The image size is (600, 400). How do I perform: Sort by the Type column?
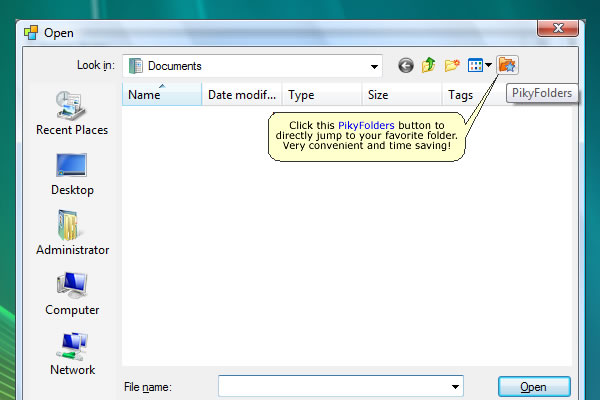pos(322,94)
